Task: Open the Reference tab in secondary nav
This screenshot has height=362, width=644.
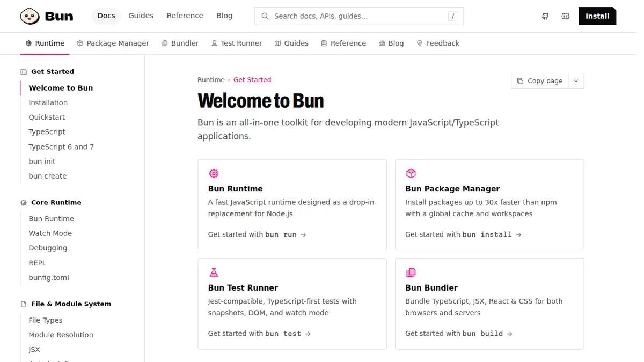Action: (343, 43)
